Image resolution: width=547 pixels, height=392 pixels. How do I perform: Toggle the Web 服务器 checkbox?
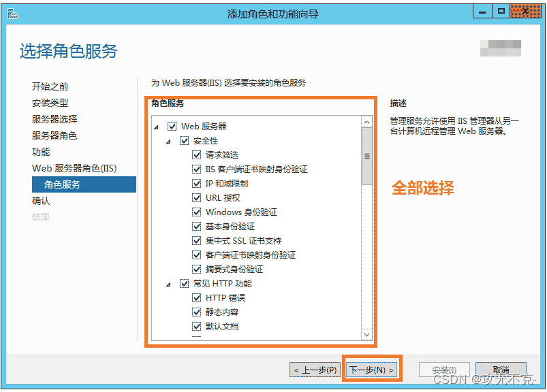172,126
